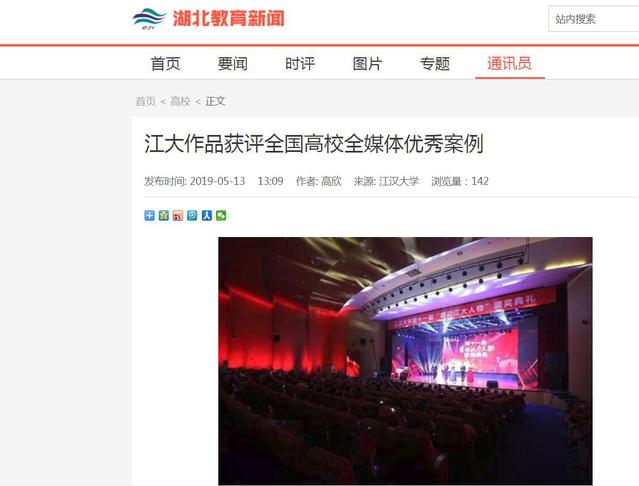Follow the 首页 breadcrumb link

145,101
